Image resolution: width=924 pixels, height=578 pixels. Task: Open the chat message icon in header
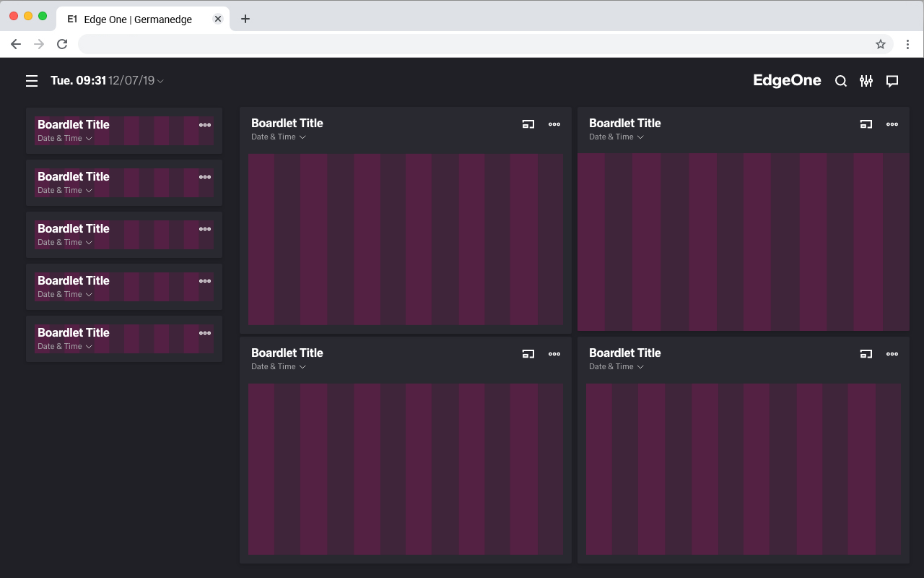click(x=892, y=81)
